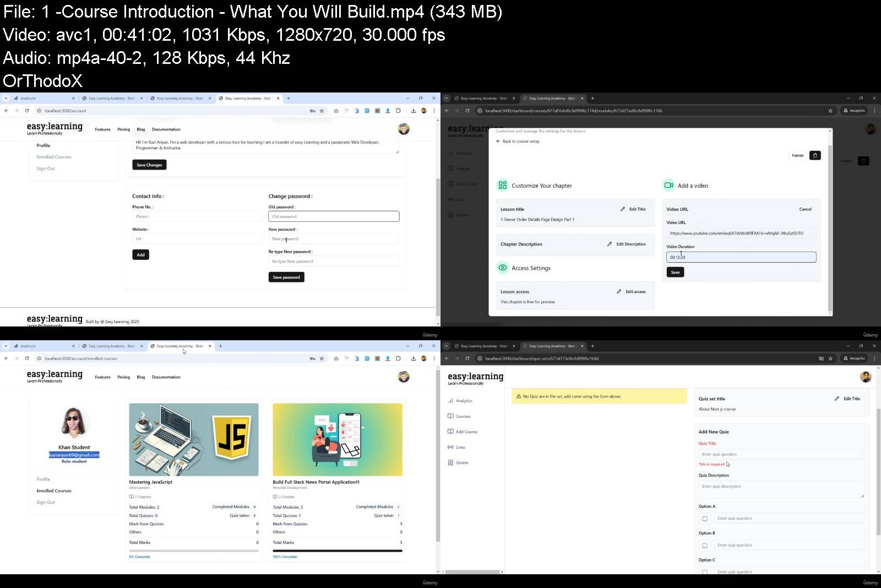The height and width of the screenshot is (588, 881).
Task: Click Edit Description in lesson modal
Action: 627,244
